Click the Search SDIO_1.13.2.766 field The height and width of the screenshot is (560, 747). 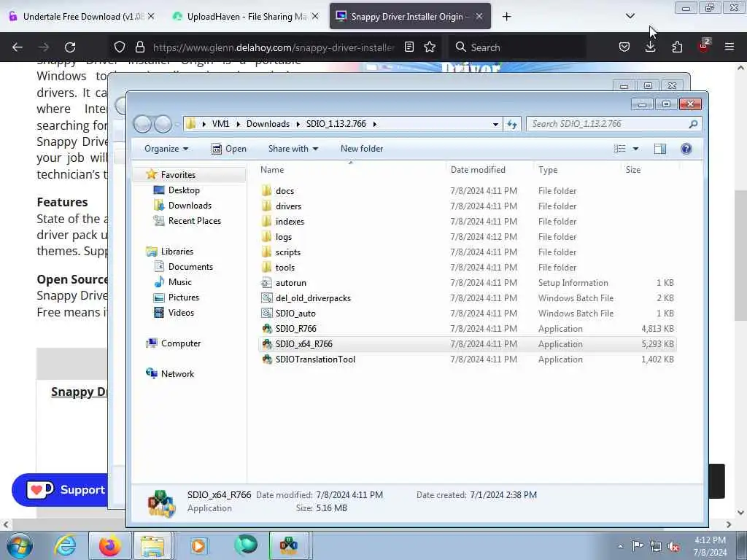click(614, 124)
